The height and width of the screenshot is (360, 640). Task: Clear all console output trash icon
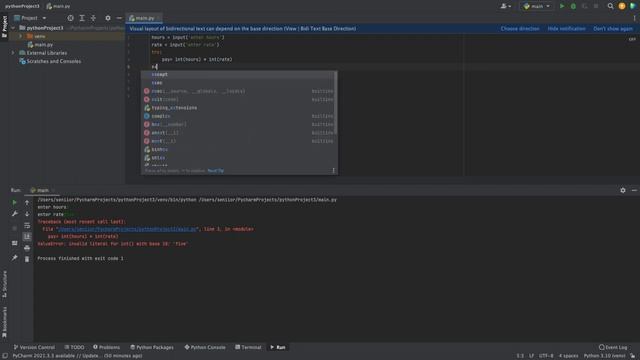pos(27,259)
